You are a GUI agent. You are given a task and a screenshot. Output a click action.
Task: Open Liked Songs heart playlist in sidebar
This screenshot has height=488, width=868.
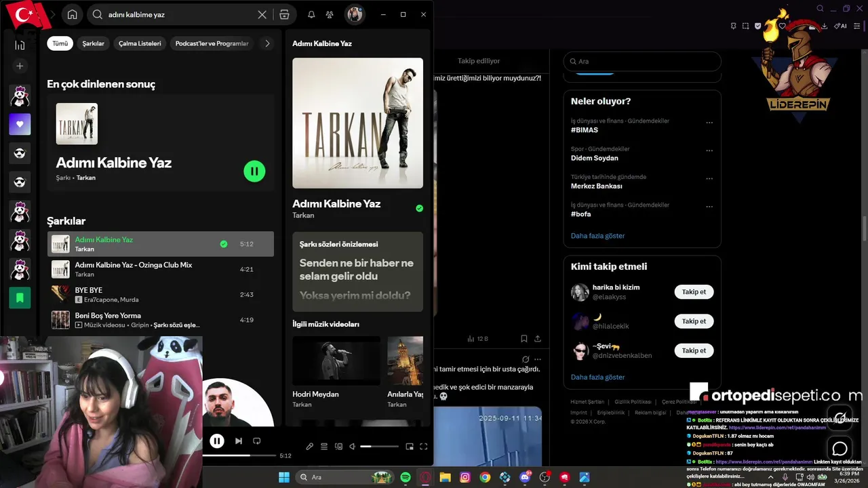pyautogui.click(x=20, y=124)
